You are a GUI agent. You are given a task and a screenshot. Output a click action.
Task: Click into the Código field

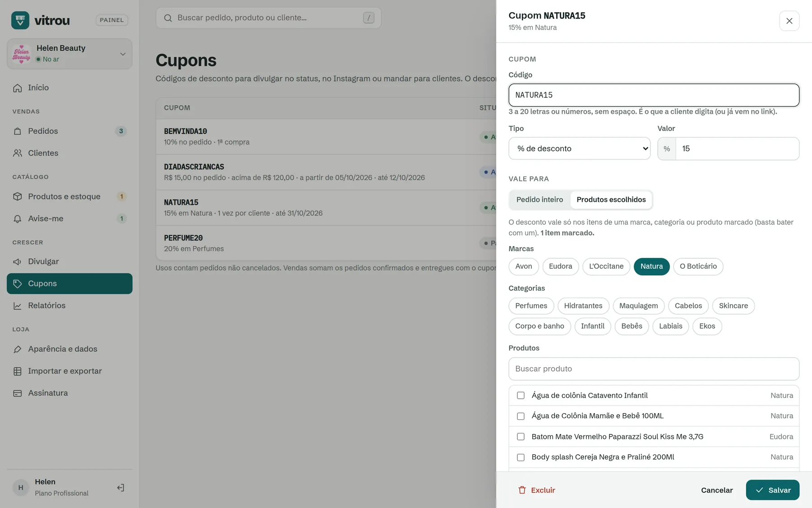point(654,95)
